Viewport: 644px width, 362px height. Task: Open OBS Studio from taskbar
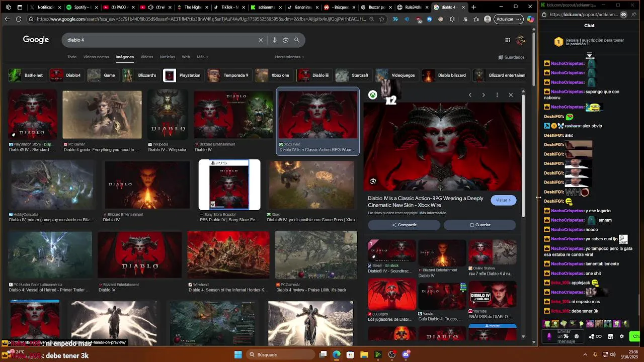pyautogui.click(x=392, y=354)
